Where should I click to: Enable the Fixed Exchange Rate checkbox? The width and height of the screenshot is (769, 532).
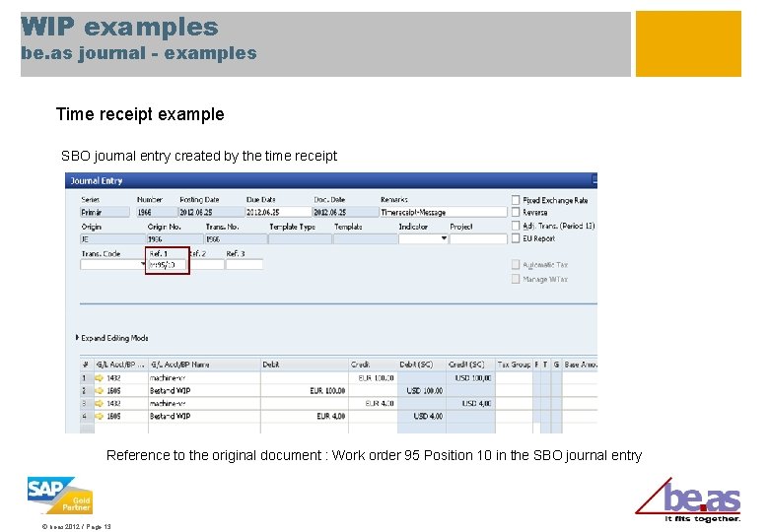pos(516,200)
